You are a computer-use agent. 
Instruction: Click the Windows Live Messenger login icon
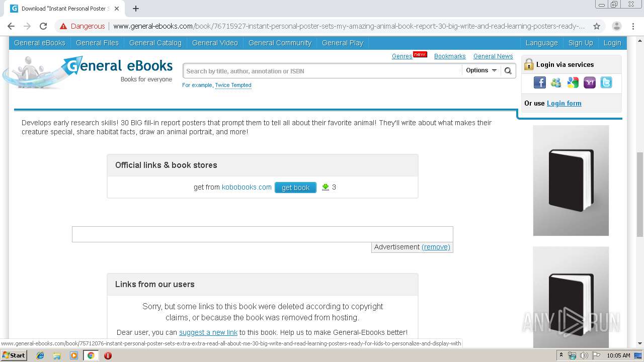coord(556,83)
